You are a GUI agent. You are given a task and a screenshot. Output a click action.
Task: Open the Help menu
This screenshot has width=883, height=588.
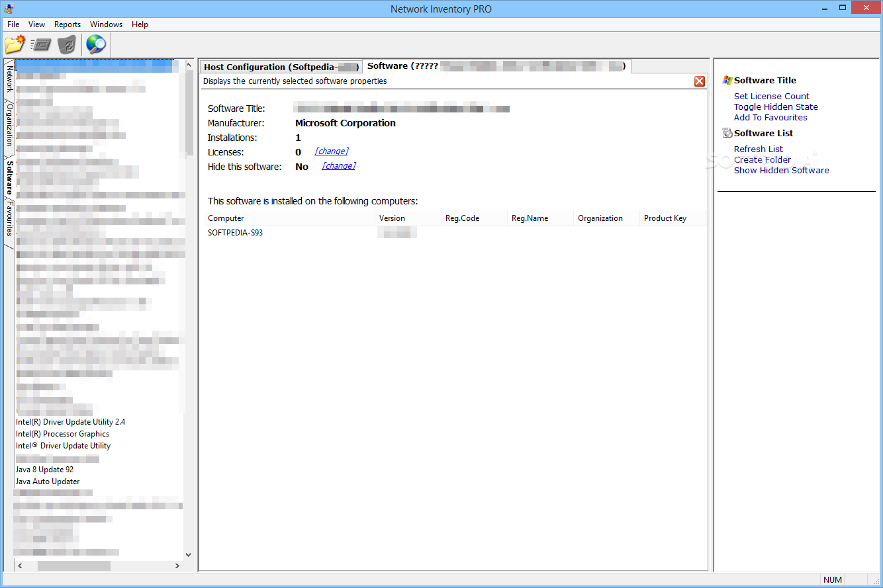[x=140, y=24]
